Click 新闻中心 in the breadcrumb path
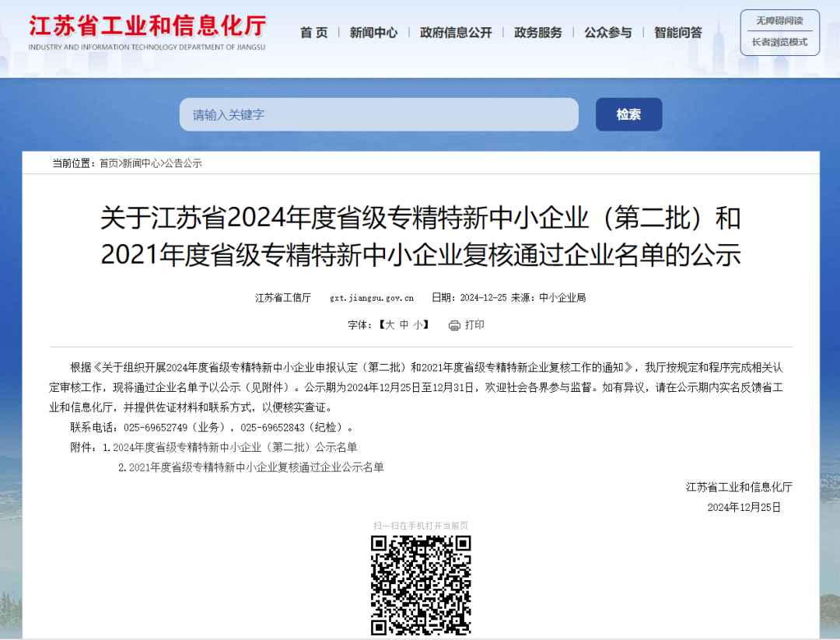The width and height of the screenshot is (840, 640). click(142, 163)
